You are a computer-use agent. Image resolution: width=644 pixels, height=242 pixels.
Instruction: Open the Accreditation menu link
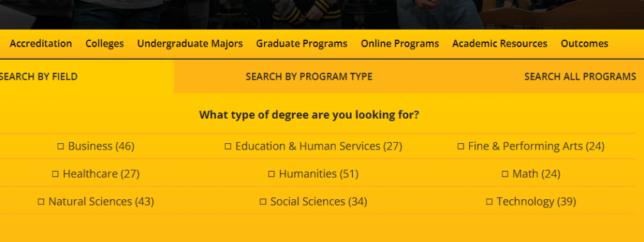41,43
